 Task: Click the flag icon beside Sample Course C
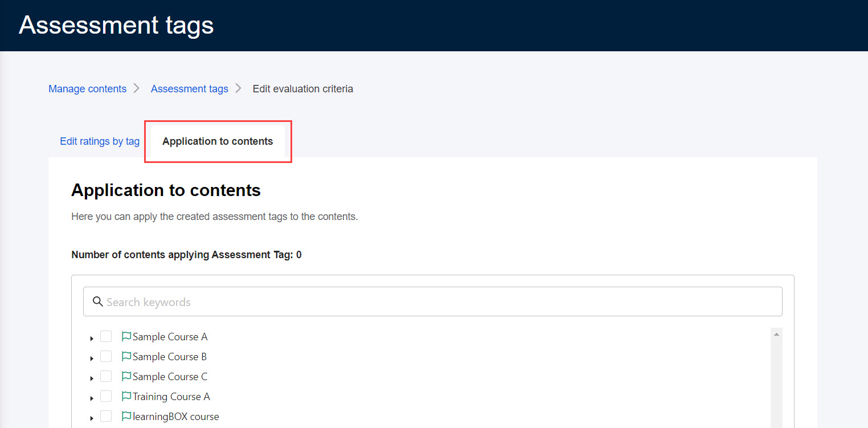tap(126, 376)
